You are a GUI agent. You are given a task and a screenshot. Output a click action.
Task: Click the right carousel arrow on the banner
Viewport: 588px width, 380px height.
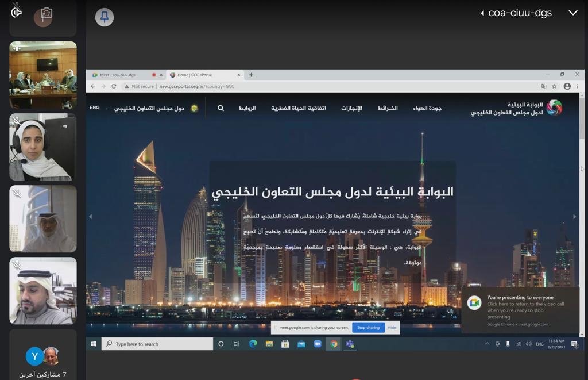574,217
